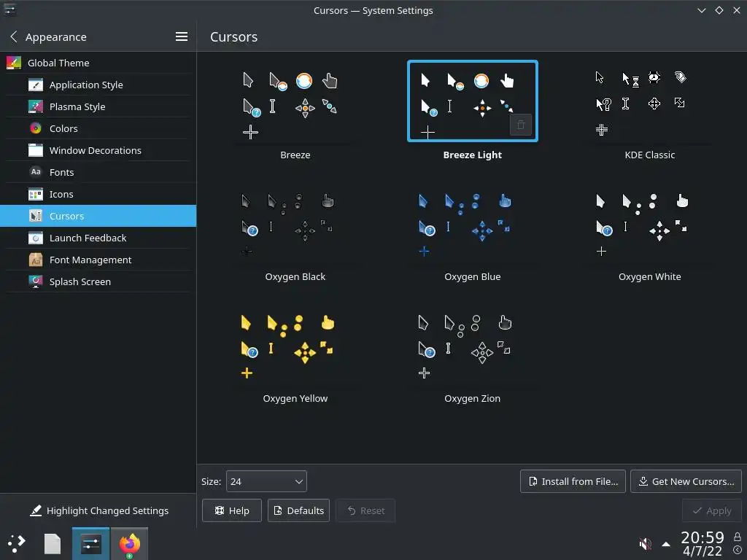Open the hamburger menu beside Appearance
Screen dimensions: 747x560
click(x=182, y=36)
